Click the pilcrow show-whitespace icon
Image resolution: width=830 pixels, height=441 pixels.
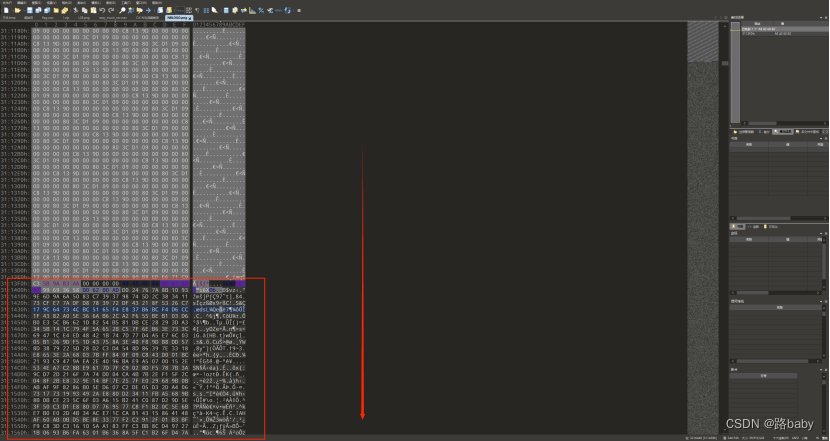click(197, 10)
